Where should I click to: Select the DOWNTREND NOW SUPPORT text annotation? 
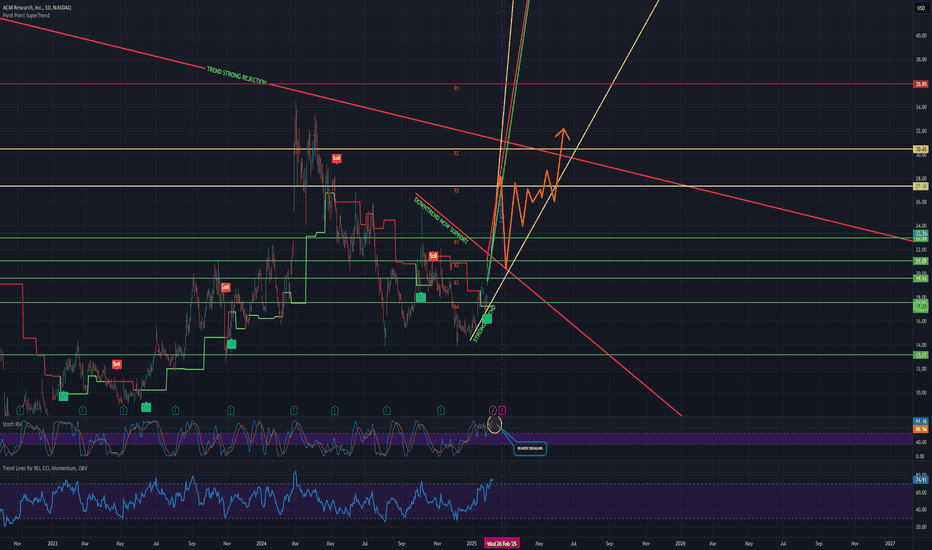pos(440,221)
